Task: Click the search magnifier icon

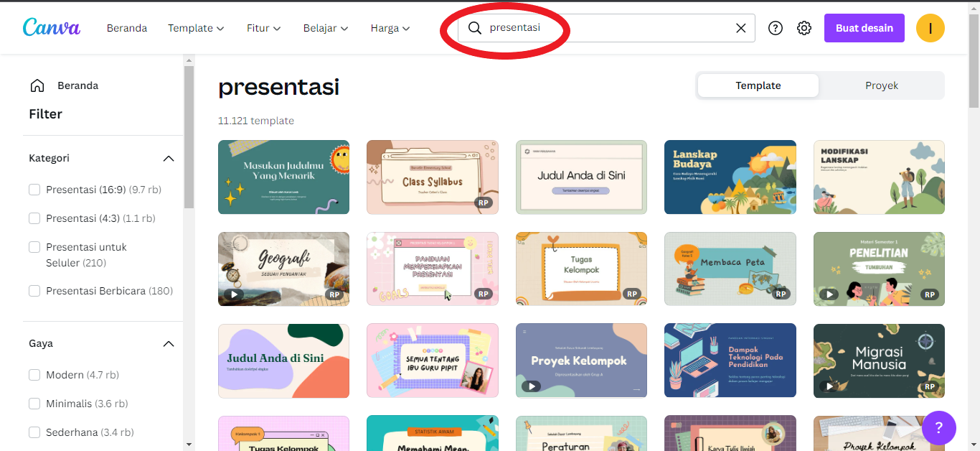Action: click(x=475, y=28)
